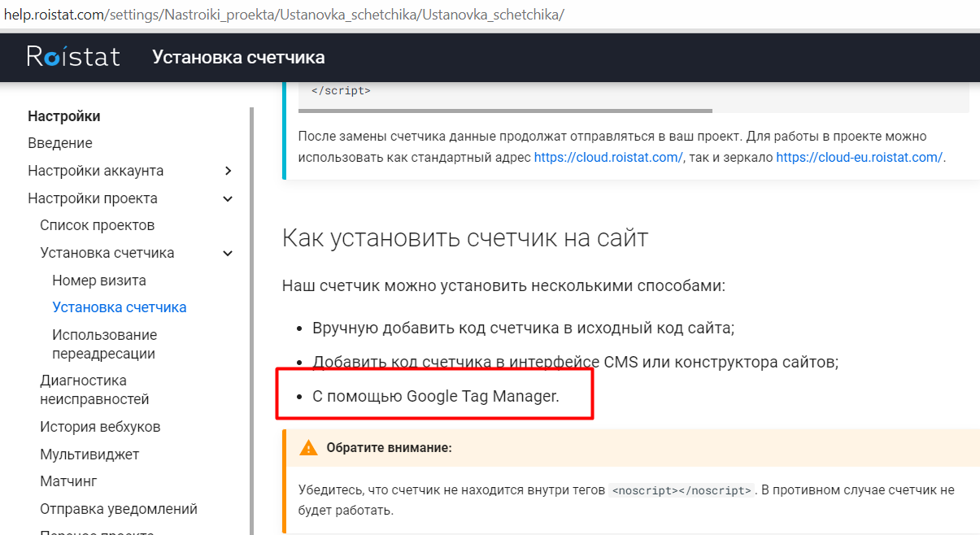Viewport: 980px width, 535px height.
Task: Open Отправка уведомлений page
Action: point(119,509)
